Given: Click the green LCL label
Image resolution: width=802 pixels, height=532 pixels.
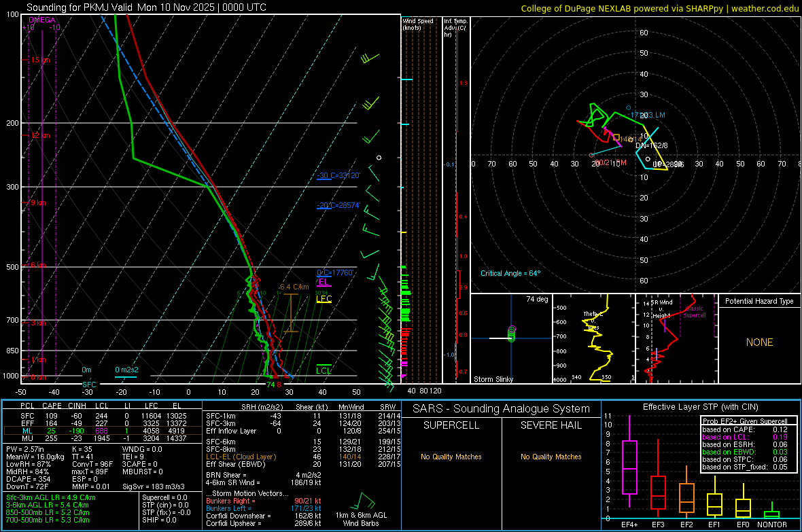Looking at the screenshot, I should coord(324,371).
